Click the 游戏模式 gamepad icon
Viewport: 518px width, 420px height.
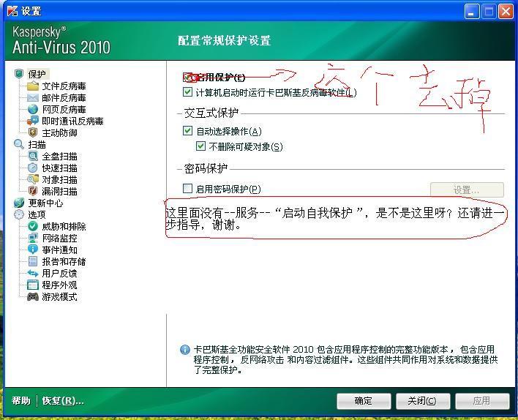[x=33, y=297]
